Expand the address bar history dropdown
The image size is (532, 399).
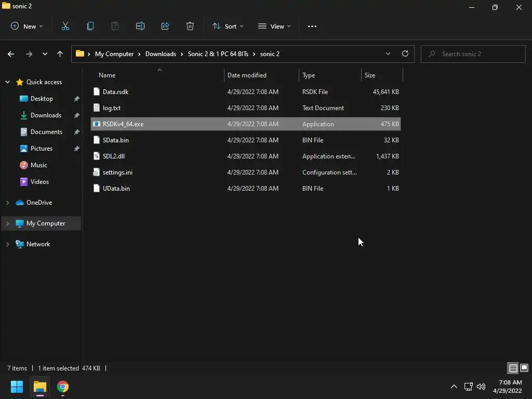click(388, 54)
